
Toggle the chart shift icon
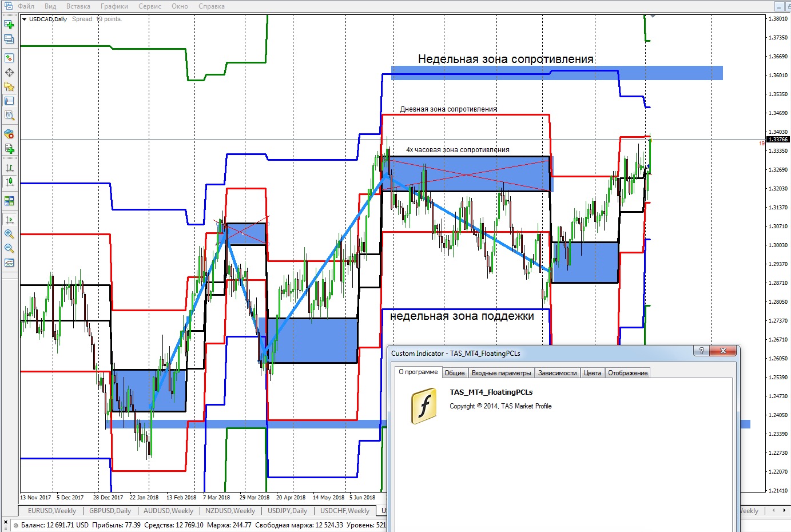[9, 220]
